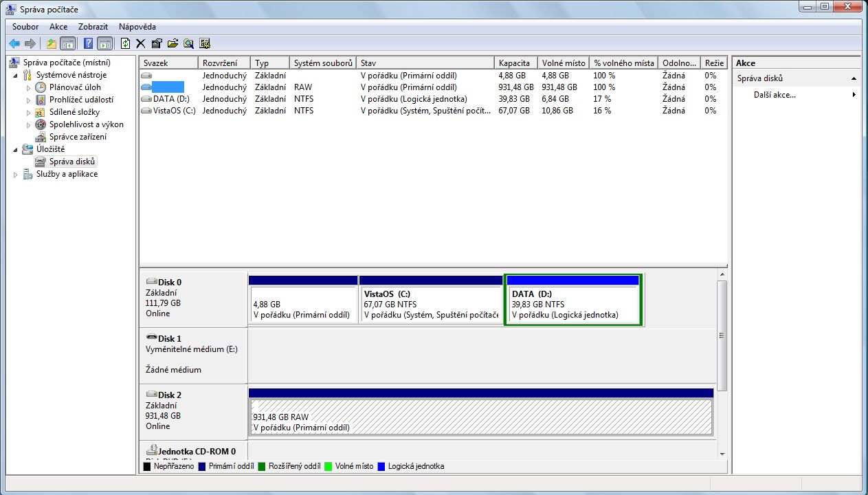The image size is (868, 495).
Task: Expand the Plánovač úloh tree node
Action: coord(29,88)
